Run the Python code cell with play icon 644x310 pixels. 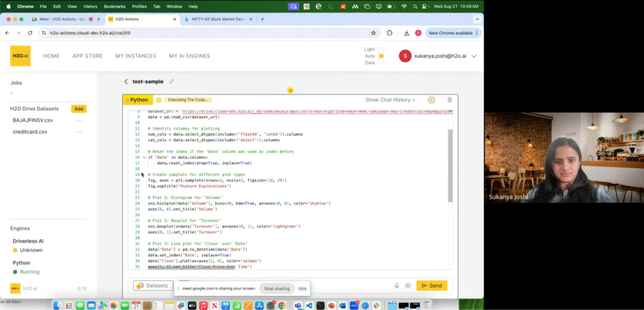point(431,100)
